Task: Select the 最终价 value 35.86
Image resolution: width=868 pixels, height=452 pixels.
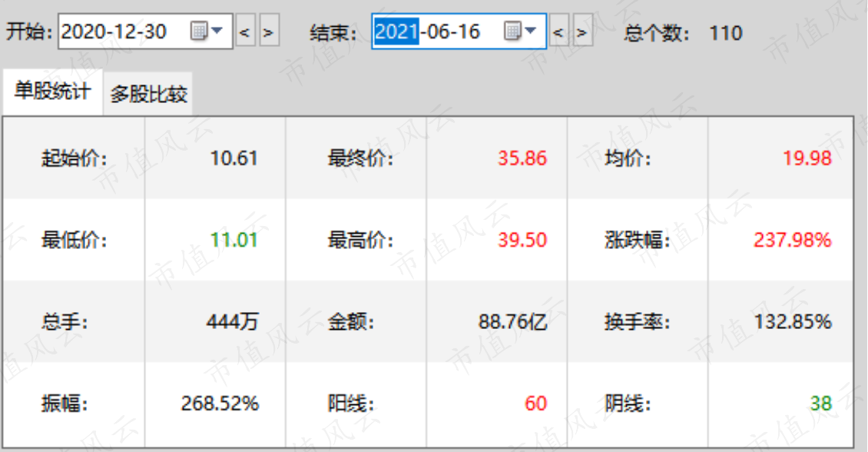Action: [522, 158]
